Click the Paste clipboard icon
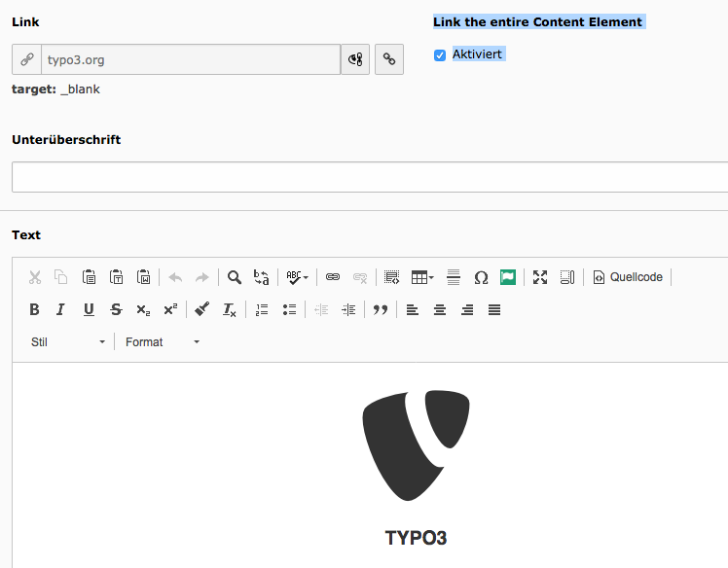 tap(89, 277)
